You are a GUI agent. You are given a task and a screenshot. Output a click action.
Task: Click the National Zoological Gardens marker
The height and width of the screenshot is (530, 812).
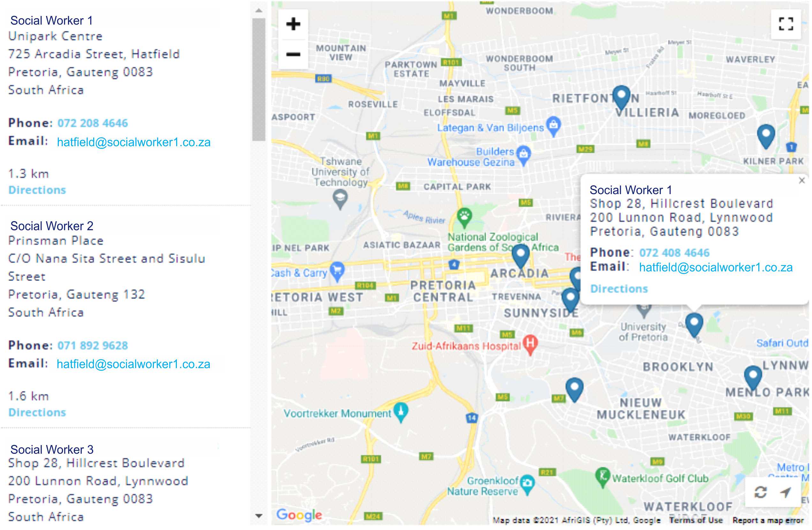[464, 216]
